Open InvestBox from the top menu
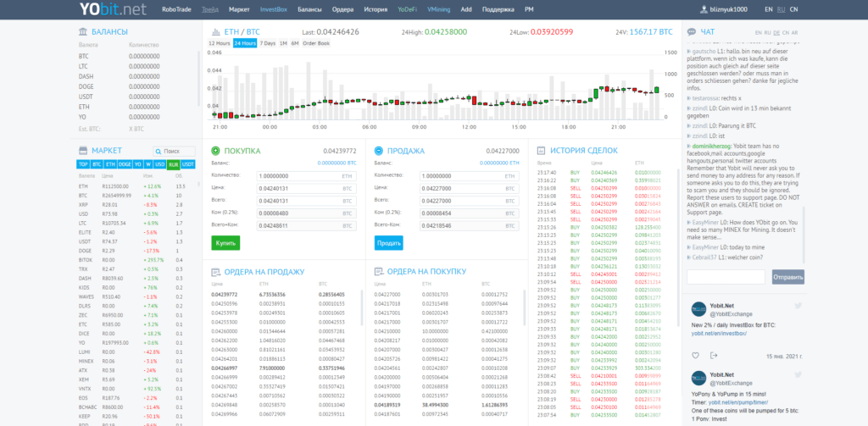This screenshot has height=426, width=868. [x=272, y=9]
